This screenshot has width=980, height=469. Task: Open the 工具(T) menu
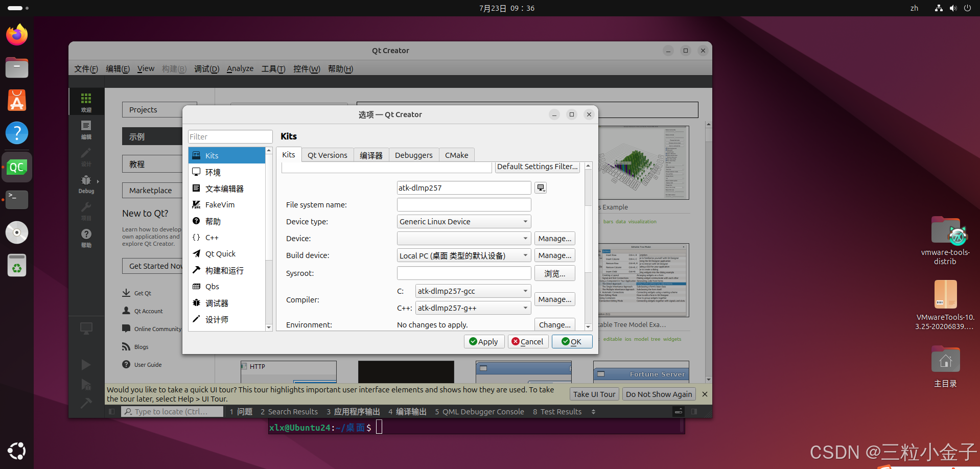273,69
